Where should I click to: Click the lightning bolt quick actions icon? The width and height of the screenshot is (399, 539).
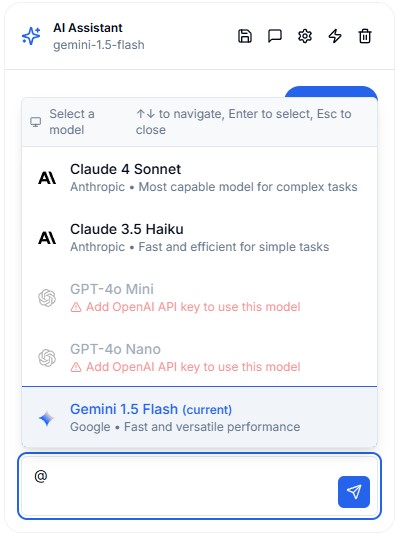pos(335,36)
